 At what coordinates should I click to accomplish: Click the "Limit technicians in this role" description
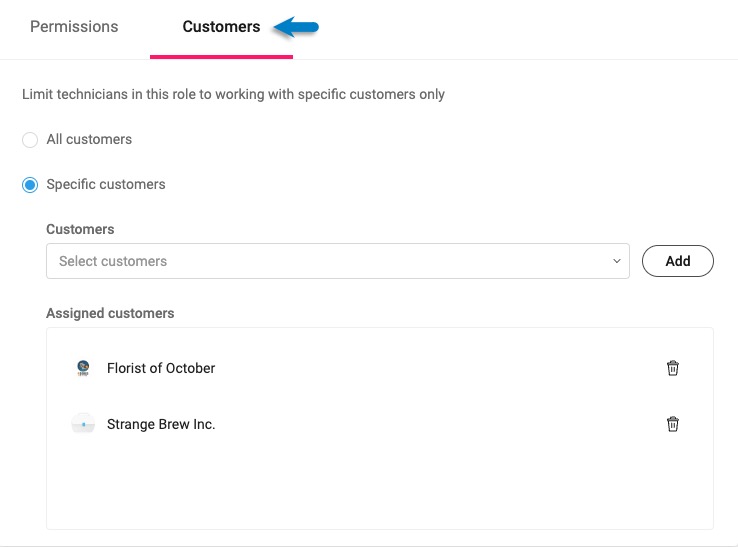tap(233, 94)
